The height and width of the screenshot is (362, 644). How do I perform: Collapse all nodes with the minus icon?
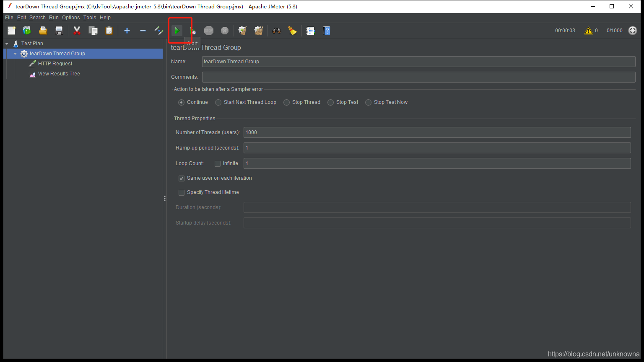click(143, 31)
